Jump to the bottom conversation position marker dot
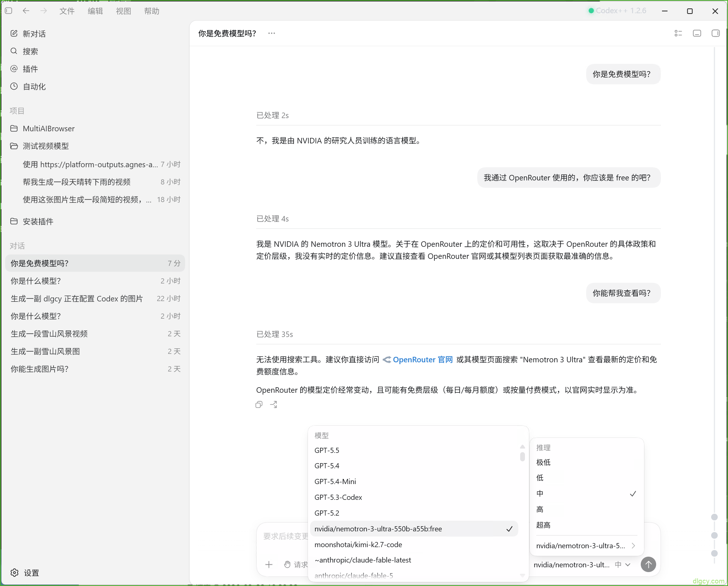 [714, 553]
